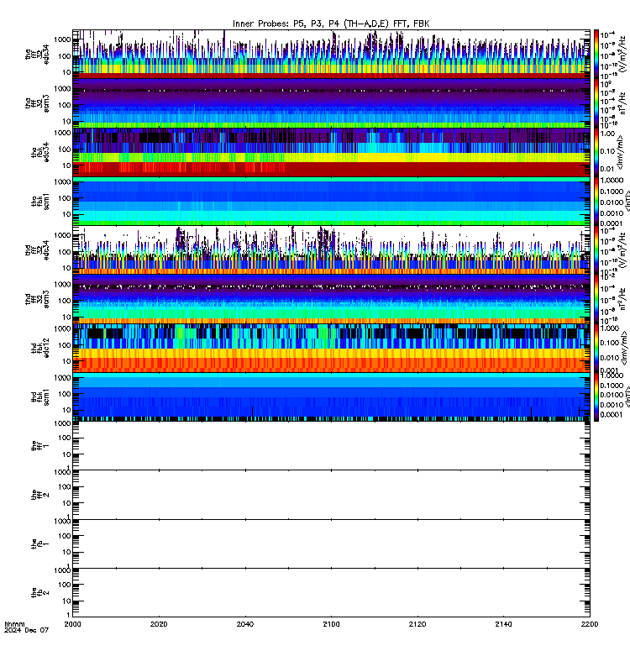
Task: Select the '2200' time axis label
Action: pos(590,624)
